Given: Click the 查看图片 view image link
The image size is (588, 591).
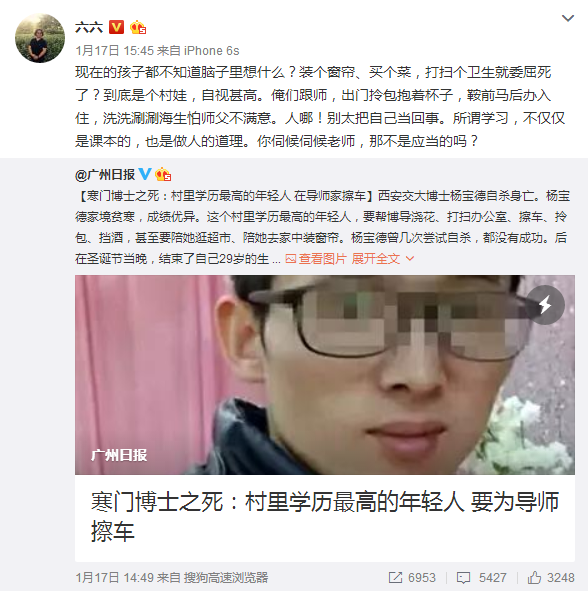Looking at the screenshot, I should [x=322, y=259].
